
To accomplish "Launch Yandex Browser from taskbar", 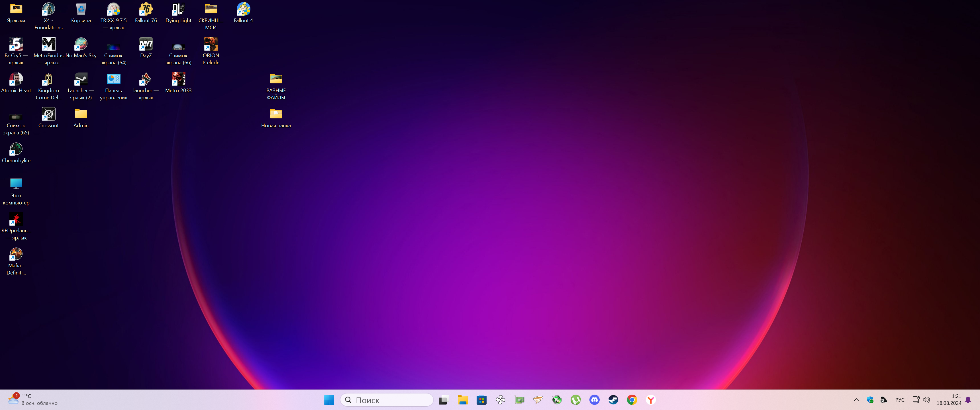I will (x=651, y=400).
